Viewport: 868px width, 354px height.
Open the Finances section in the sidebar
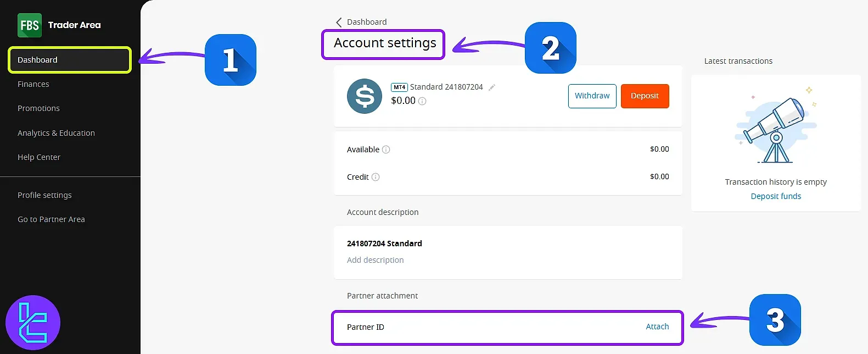pos(33,84)
